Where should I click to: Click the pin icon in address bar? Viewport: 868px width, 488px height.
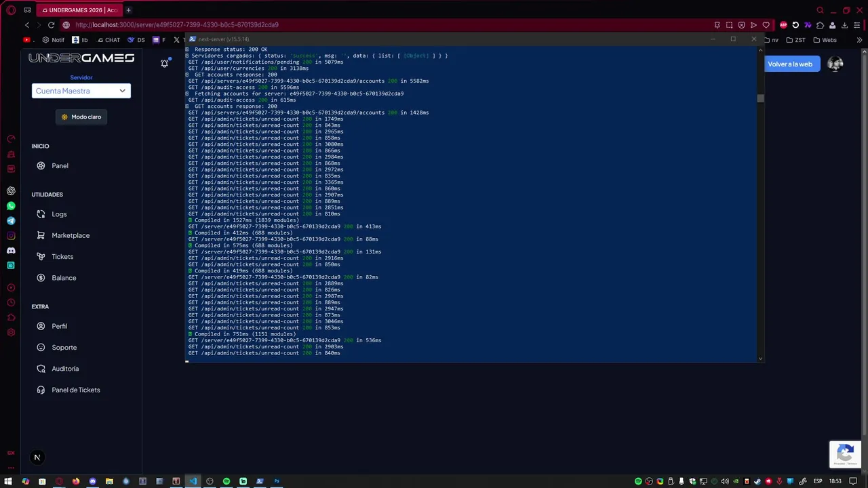point(717,25)
